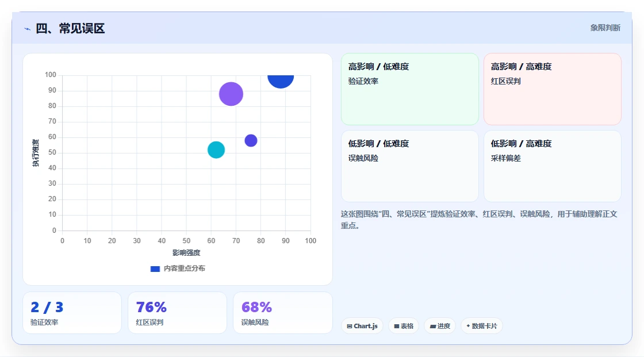Click the icon inside the Chart.js chip

click(350, 326)
